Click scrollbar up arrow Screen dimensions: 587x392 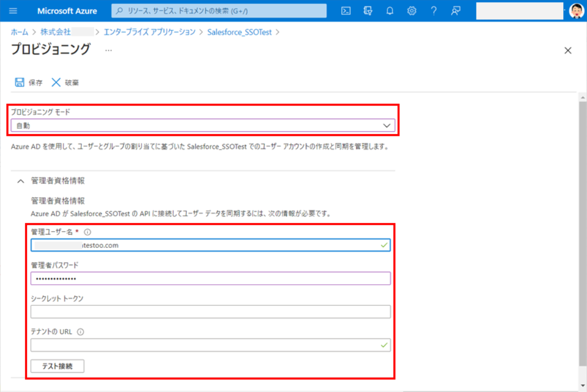583,98
